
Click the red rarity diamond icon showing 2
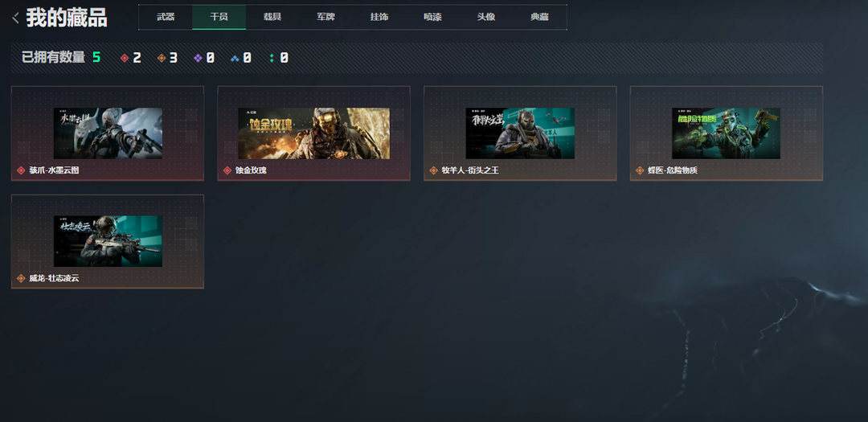tap(125, 58)
